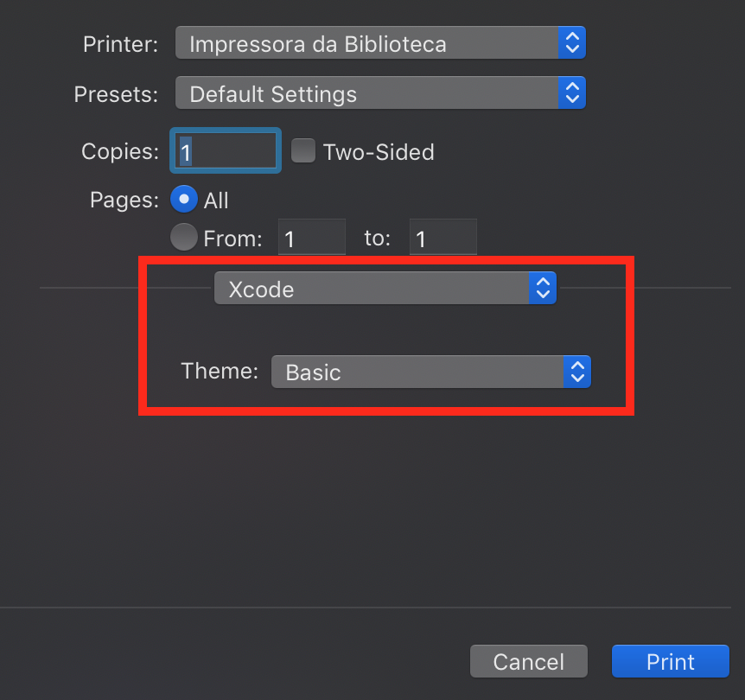Screen dimensions: 745x700
Task: Open the Impressora da Biblioteca printer menu
Action: click(x=367, y=43)
